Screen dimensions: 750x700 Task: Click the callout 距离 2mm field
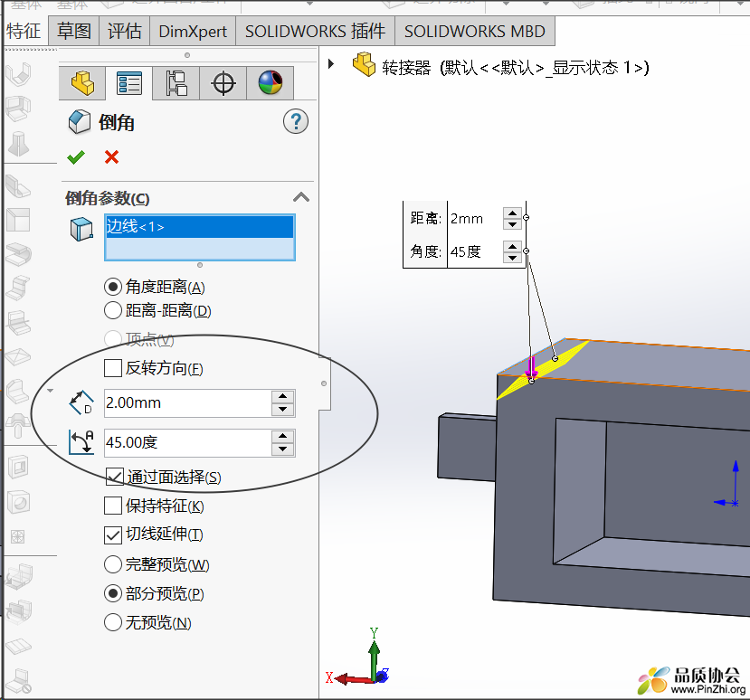coord(476,219)
